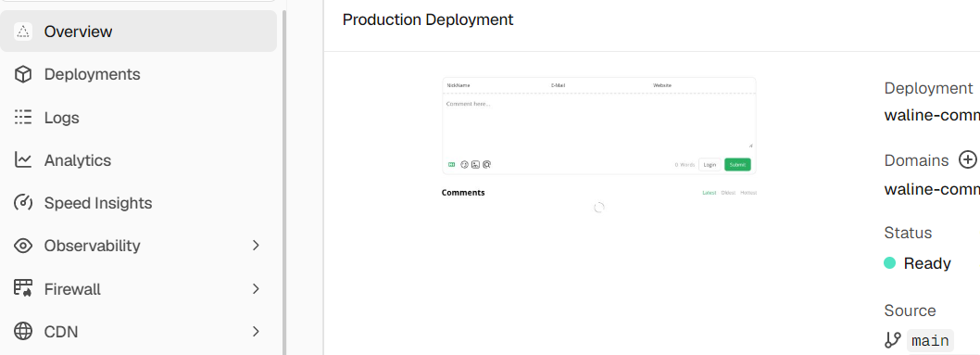Click the green Ready status dot
The height and width of the screenshot is (355, 980).
coord(890,263)
